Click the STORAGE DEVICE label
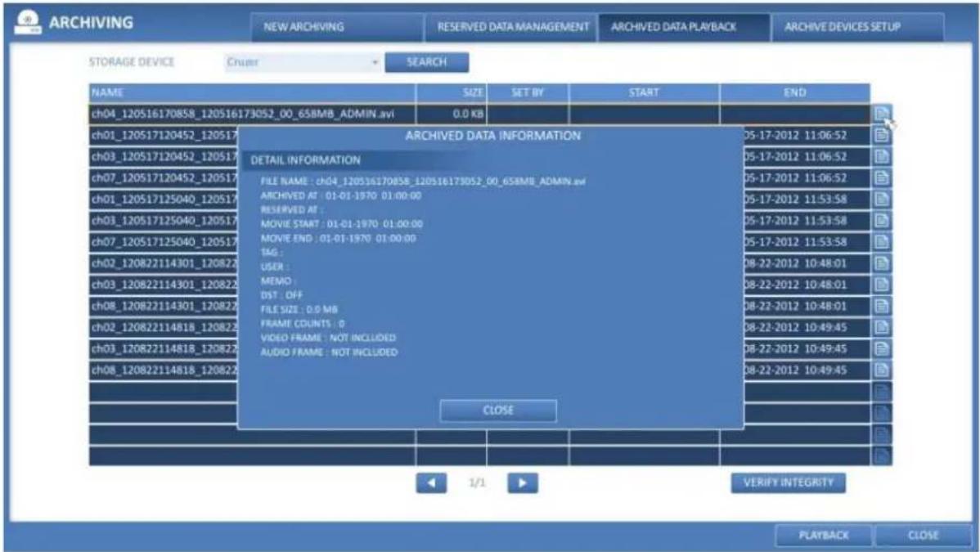The width and height of the screenshot is (980, 552). [131, 62]
